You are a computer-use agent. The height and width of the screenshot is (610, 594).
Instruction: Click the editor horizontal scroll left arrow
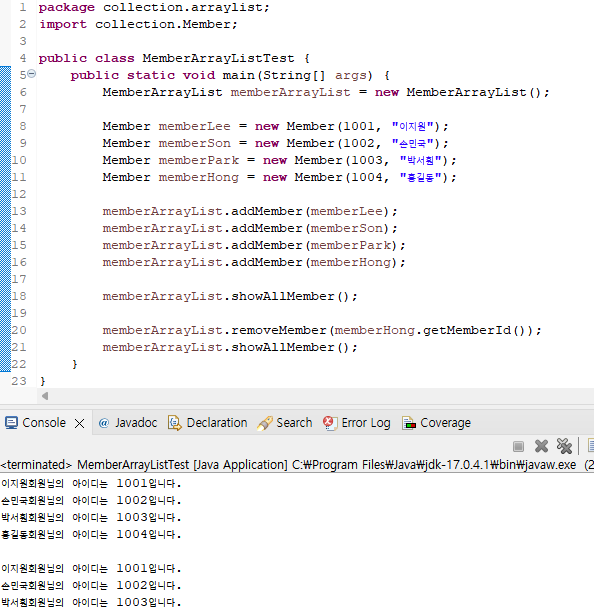pos(45,396)
